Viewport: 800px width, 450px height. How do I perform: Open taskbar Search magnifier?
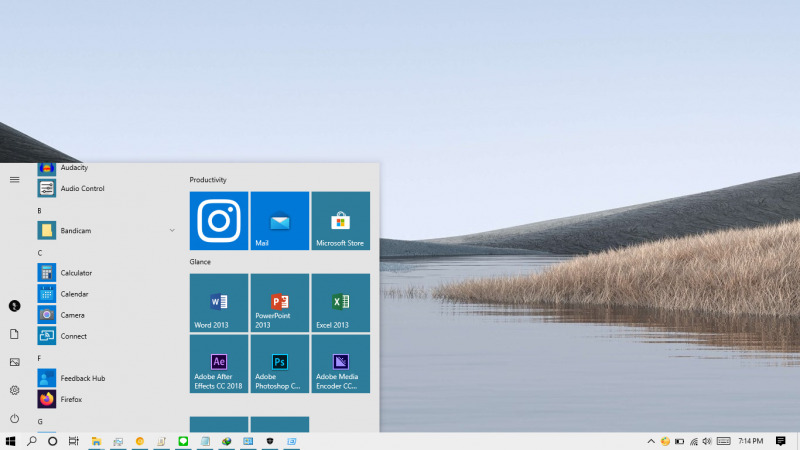(32, 441)
